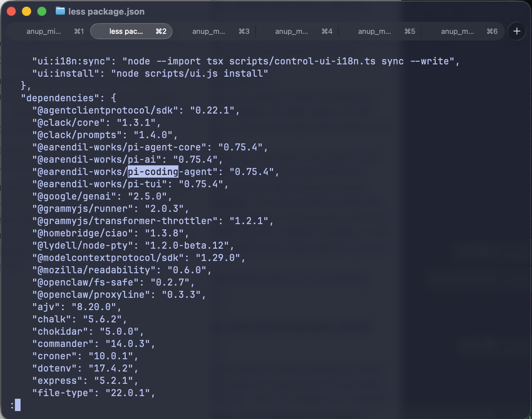Screen dimensions: 532x419
Task: Click the "@google/genai" dependency line
Action: (x=102, y=196)
